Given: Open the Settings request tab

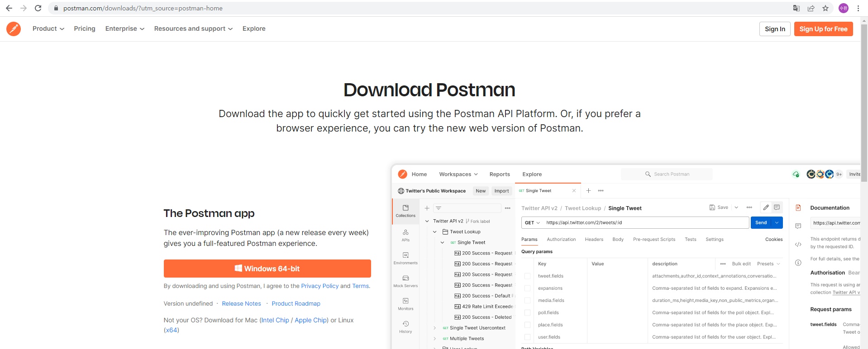Looking at the screenshot, I should (715, 239).
